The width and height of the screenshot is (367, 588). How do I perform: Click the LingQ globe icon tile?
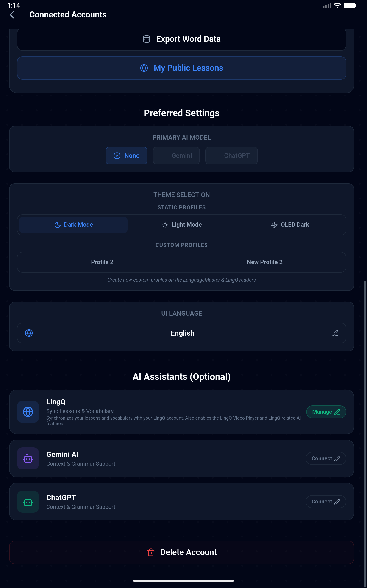tap(28, 412)
